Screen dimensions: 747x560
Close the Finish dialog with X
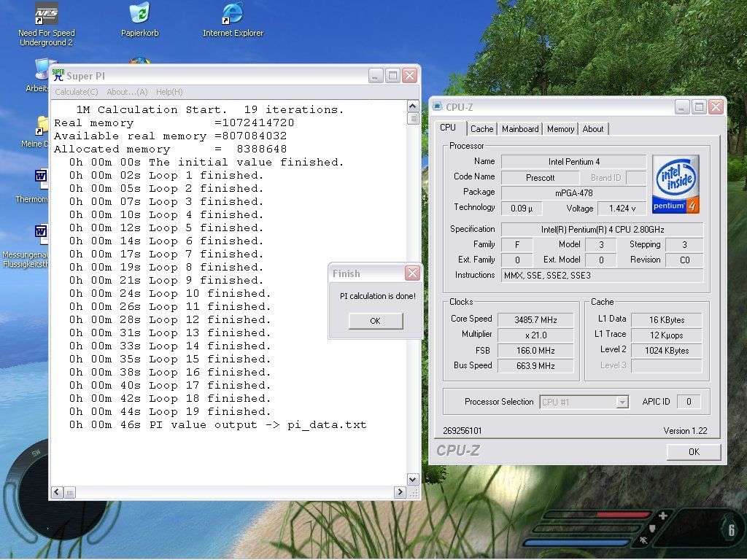pos(413,273)
